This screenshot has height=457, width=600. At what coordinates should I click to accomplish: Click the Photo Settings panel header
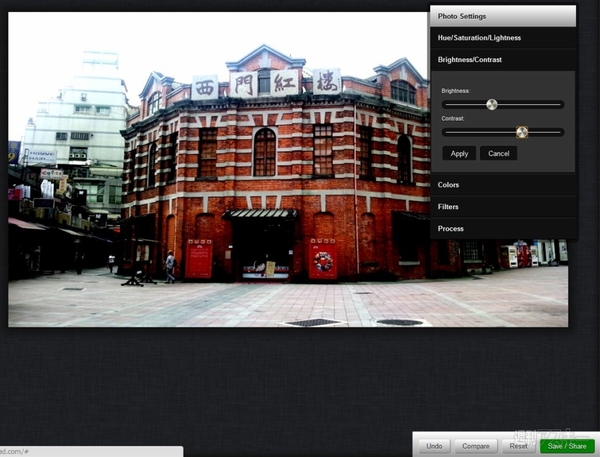(x=503, y=16)
